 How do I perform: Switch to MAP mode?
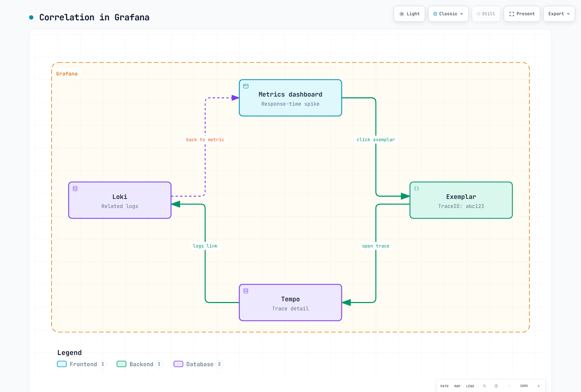point(457,386)
